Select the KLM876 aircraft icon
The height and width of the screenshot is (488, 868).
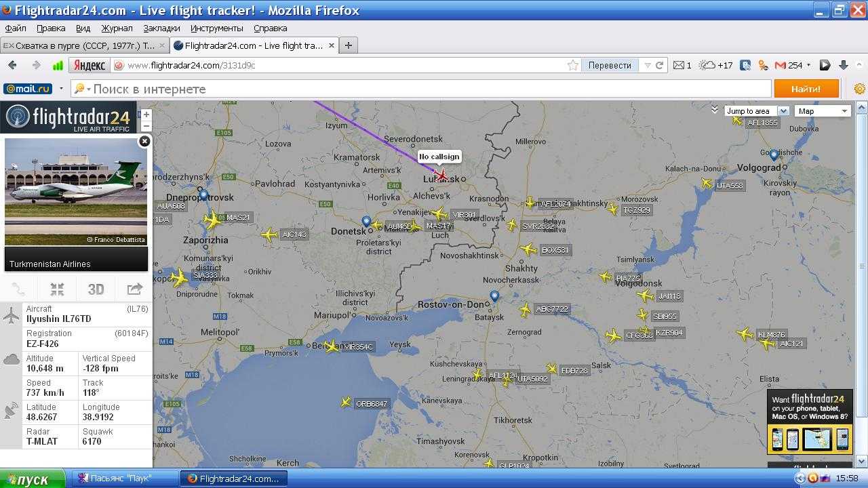(745, 333)
